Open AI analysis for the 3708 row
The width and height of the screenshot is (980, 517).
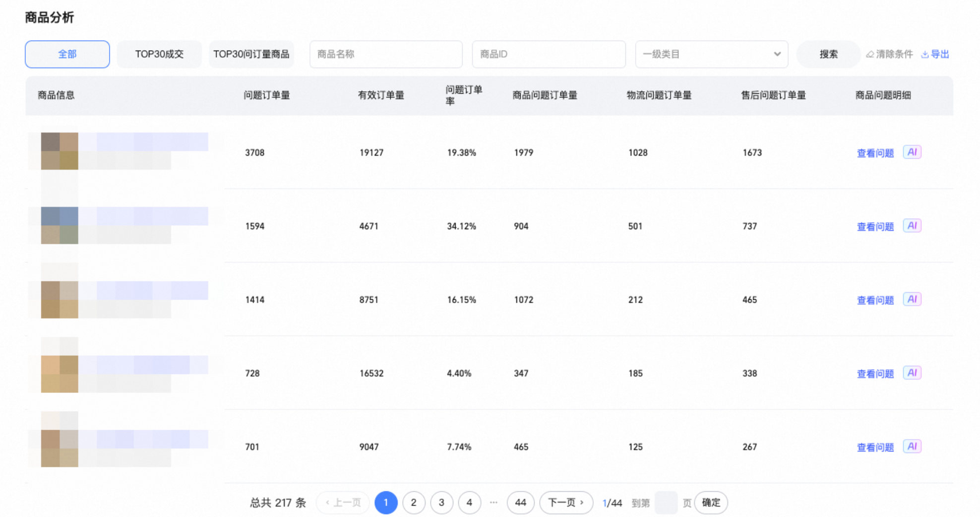click(x=912, y=152)
